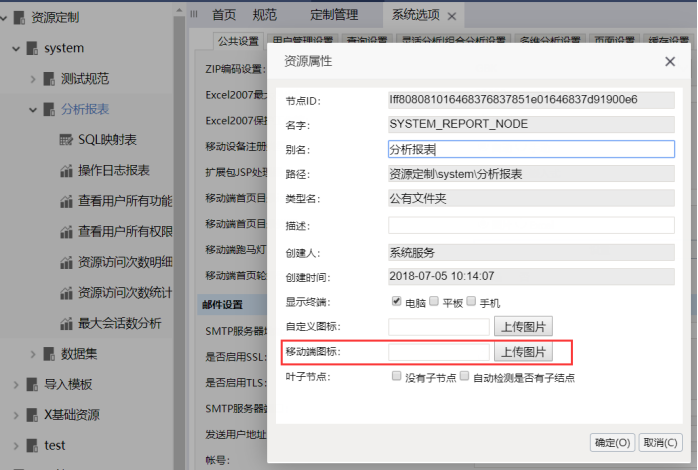Select SQL映射表 in the tree
Screen dimensions: 698x470
(x=107, y=140)
